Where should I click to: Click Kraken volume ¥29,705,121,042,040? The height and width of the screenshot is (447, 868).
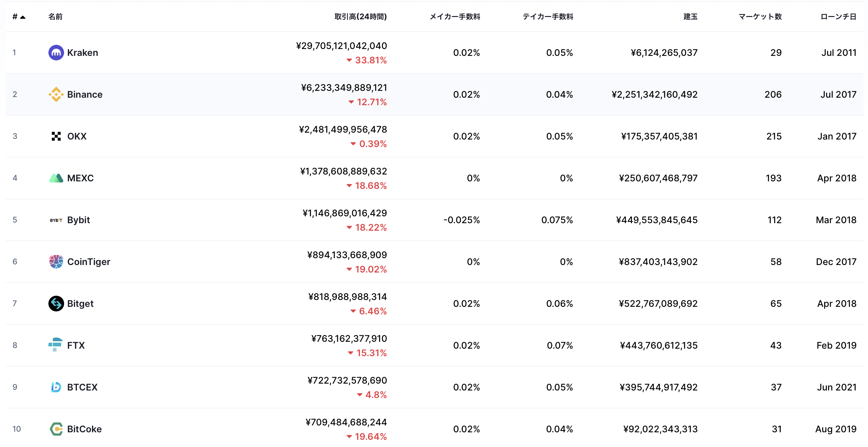click(341, 46)
